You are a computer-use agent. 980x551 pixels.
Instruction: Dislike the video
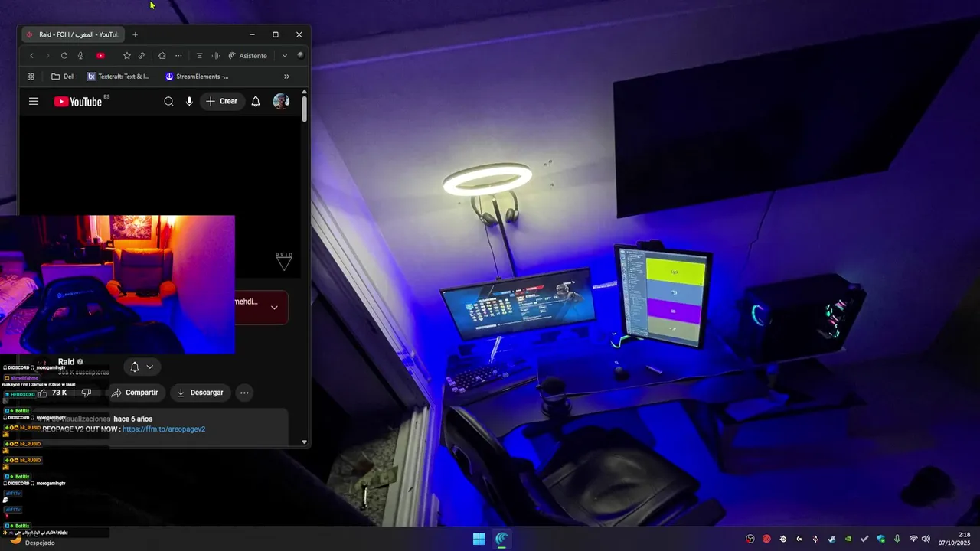point(87,393)
